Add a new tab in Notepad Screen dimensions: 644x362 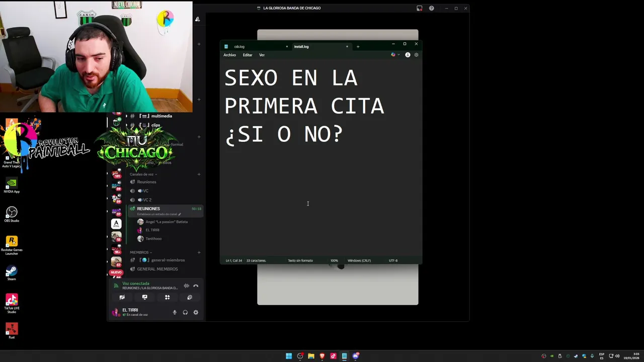358,47
